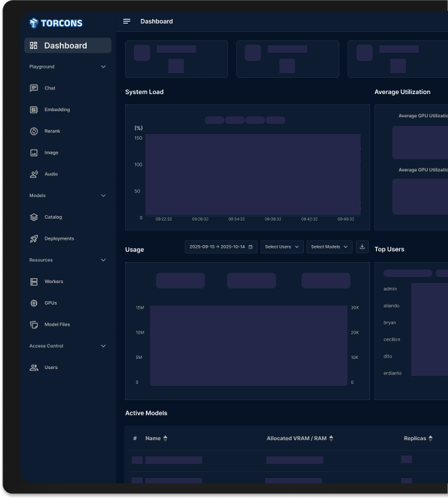Click the aliando user label
448x499 pixels.
click(391, 306)
